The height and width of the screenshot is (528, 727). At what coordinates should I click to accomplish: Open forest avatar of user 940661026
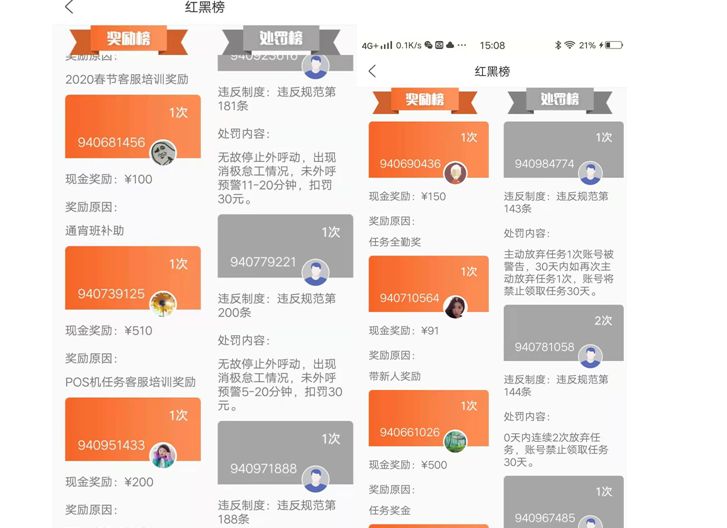pyautogui.click(x=455, y=441)
